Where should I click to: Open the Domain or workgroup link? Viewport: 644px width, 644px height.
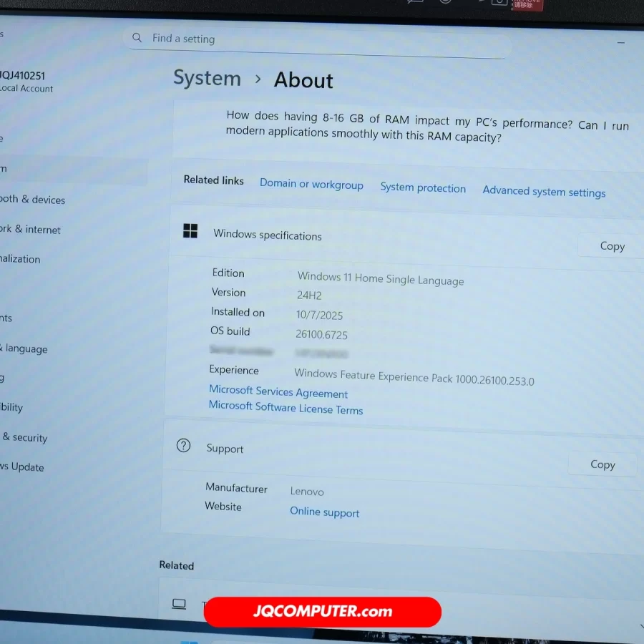[311, 184]
